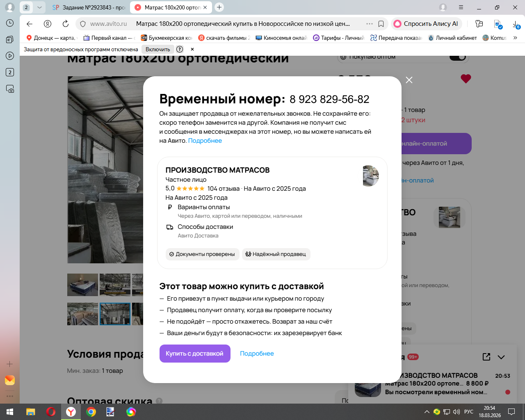Open the Windows notification center icon
525x420 pixels.
(511, 412)
